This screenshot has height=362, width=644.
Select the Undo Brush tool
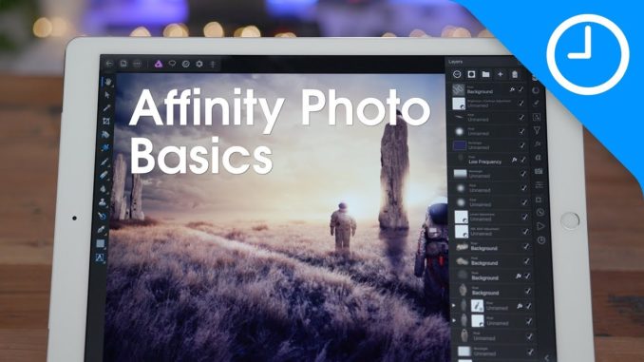coord(102,216)
